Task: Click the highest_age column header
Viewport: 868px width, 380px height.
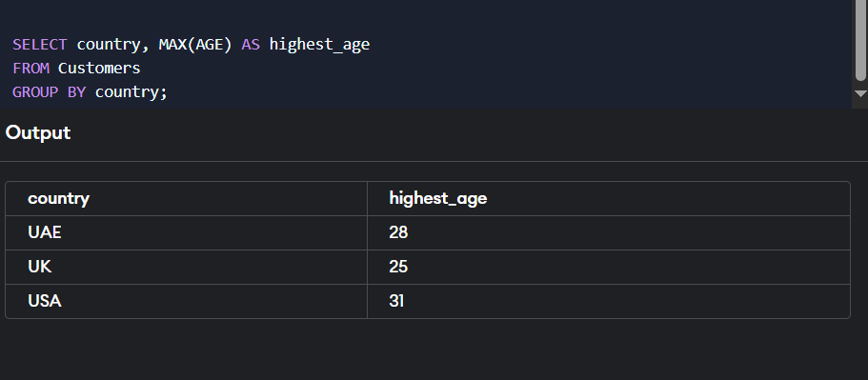Action: click(x=609, y=199)
